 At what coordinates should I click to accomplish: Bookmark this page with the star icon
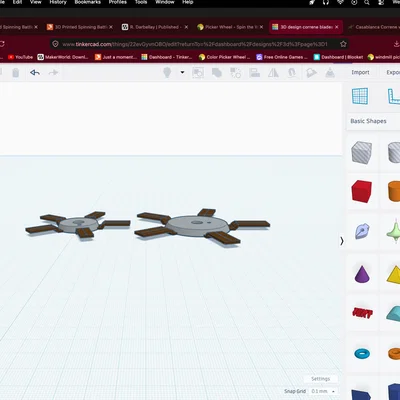coord(343,44)
